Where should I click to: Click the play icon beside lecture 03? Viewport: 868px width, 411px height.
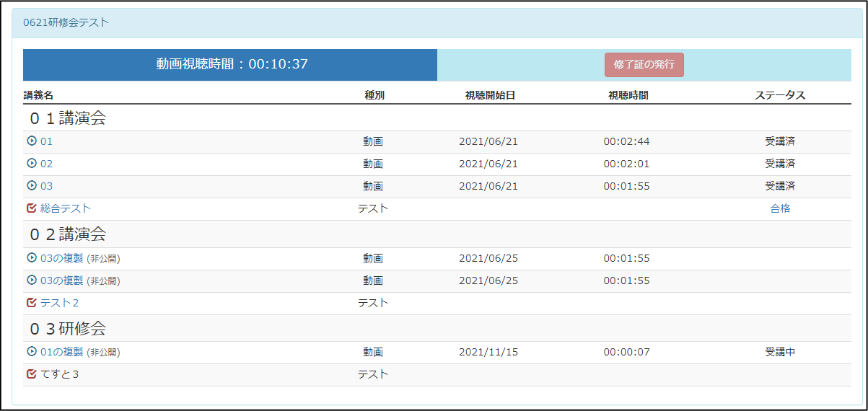(31, 186)
